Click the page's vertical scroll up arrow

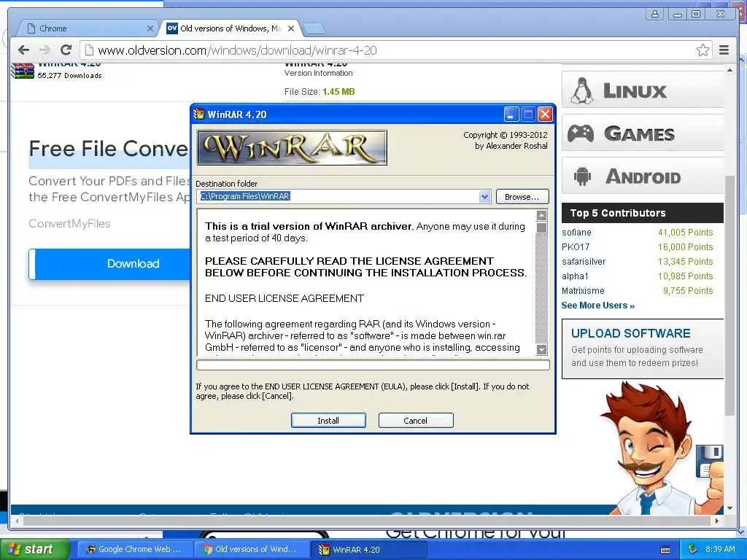pos(729,71)
